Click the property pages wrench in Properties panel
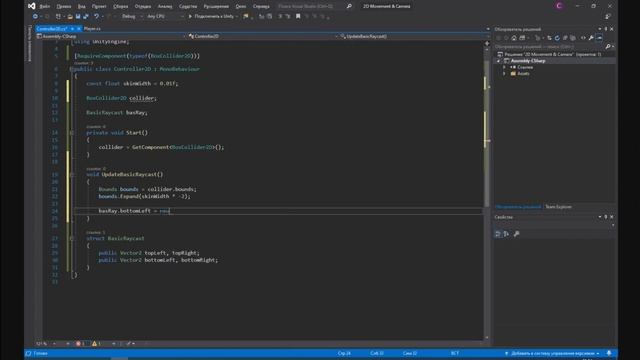The height and width of the screenshot is (360, 640). pyautogui.click(x=516, y=234)
